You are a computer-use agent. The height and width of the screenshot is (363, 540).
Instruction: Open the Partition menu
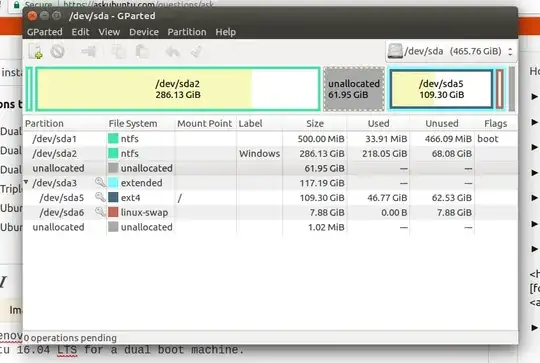click(187, 32)
